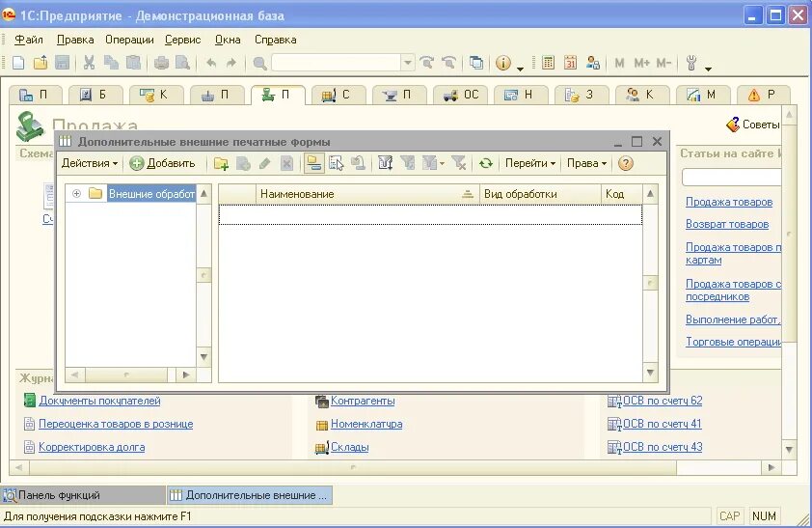The width and height of the screenshot is (812, 528).
Task: Open the Окна menu
Action: (228, 40)
